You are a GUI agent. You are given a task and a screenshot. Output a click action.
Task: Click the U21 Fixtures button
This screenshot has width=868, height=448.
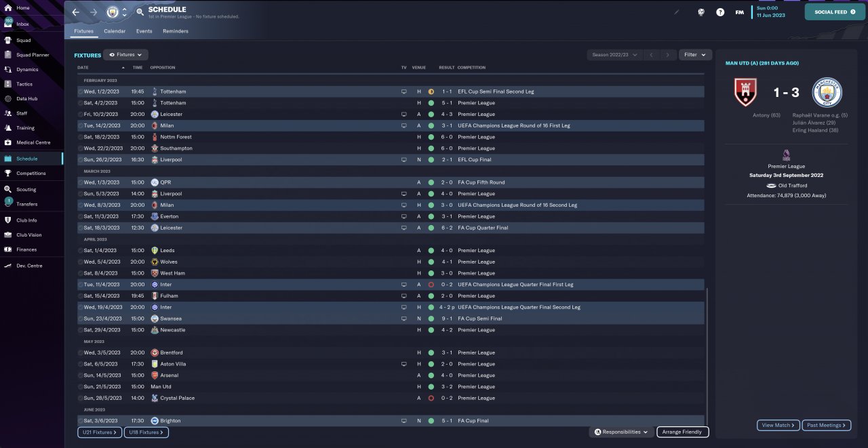[99, 432]
